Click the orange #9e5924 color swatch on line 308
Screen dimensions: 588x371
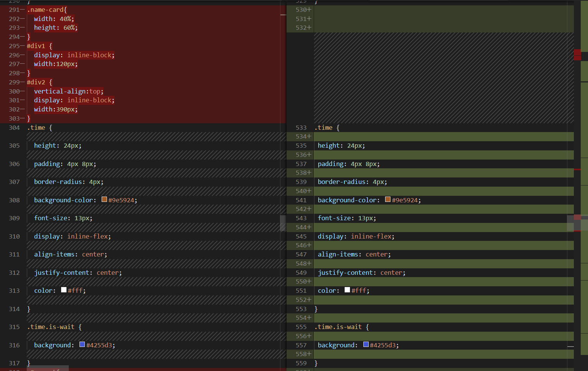point(104,199)
